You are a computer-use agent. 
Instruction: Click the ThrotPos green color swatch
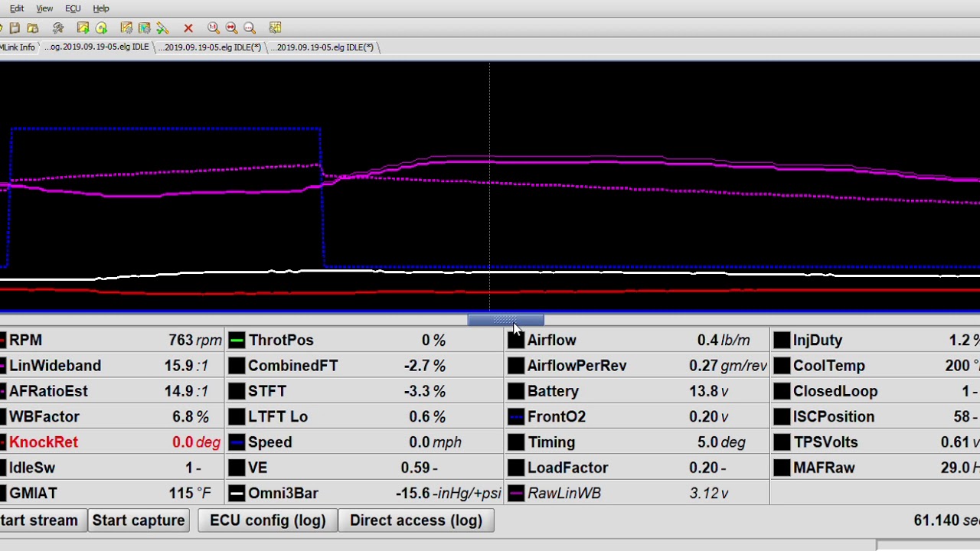point(237,341)
